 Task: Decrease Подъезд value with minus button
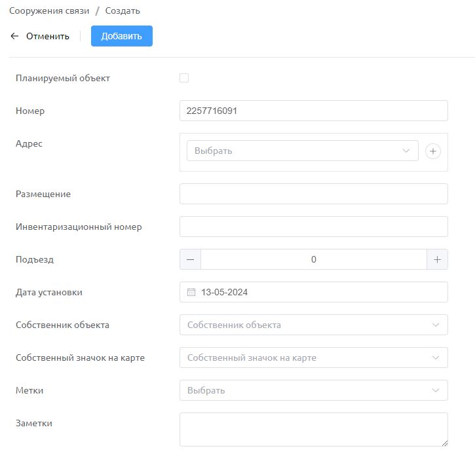click(x=191, y=259)
